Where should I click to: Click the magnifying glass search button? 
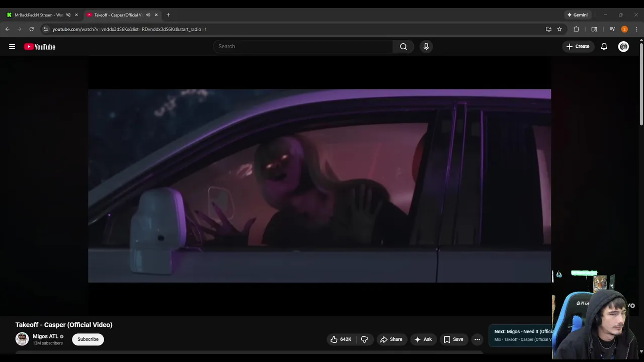(x=404, y=46)
